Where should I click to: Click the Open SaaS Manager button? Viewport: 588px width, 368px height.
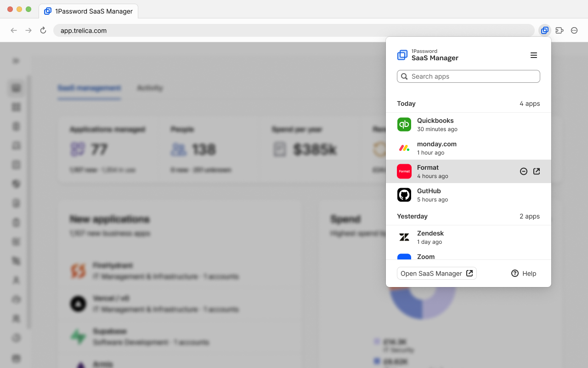click(437, 273)
